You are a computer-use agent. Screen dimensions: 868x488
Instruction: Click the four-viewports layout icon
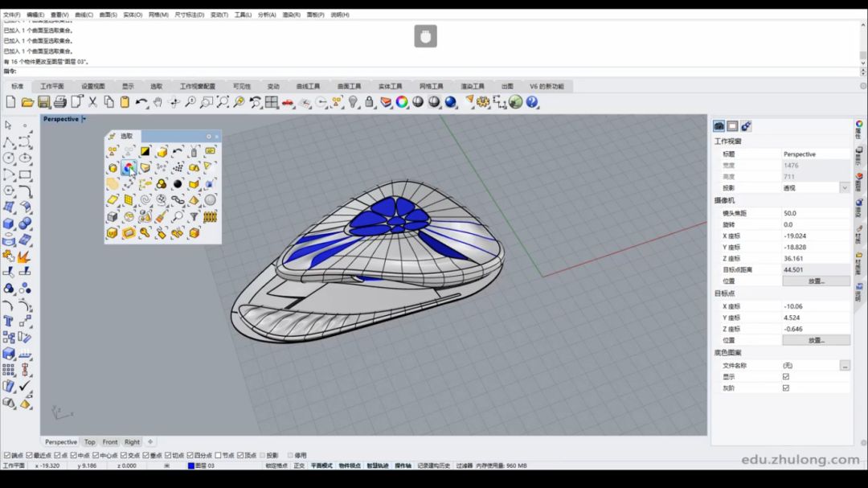pos(272,102)
